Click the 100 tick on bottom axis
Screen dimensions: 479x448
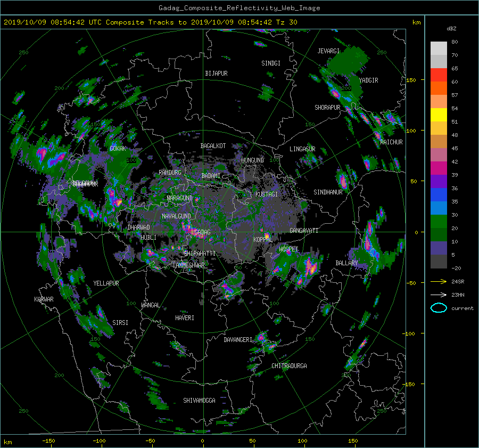(302, 441)
